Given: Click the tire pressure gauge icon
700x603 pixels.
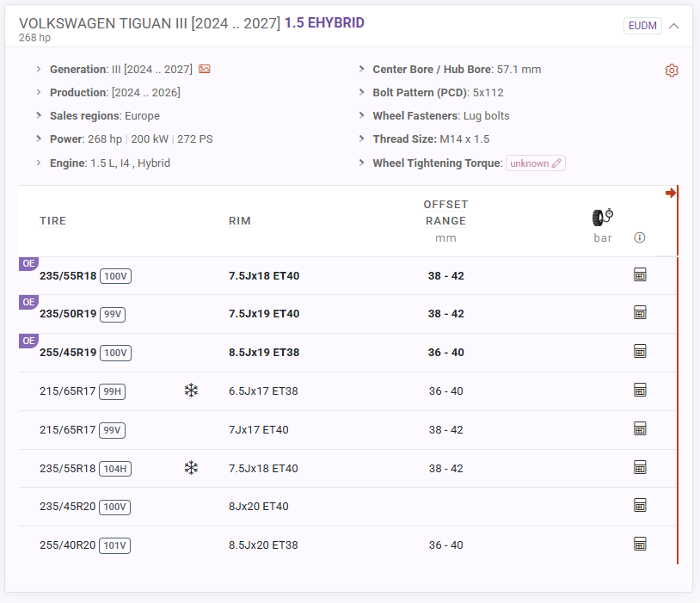Looking at the screenshot, I should 603,217.
